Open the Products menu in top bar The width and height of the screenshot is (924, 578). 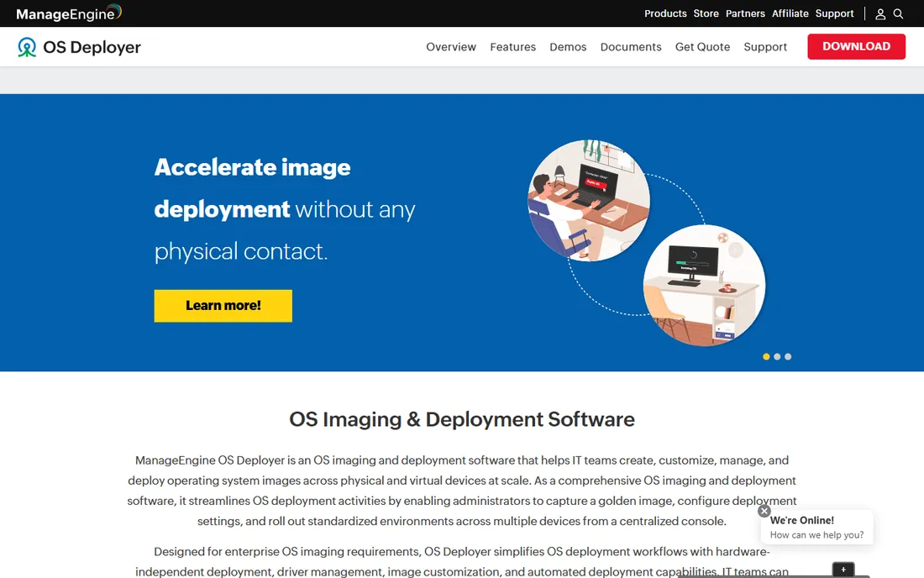[x=665, y=13]
